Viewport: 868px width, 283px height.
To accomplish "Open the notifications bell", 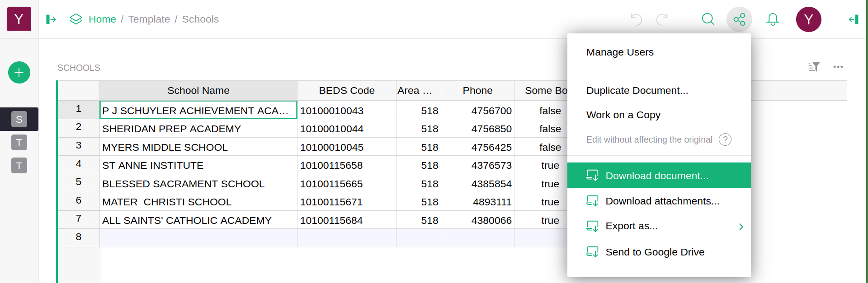I will (773, 19).
